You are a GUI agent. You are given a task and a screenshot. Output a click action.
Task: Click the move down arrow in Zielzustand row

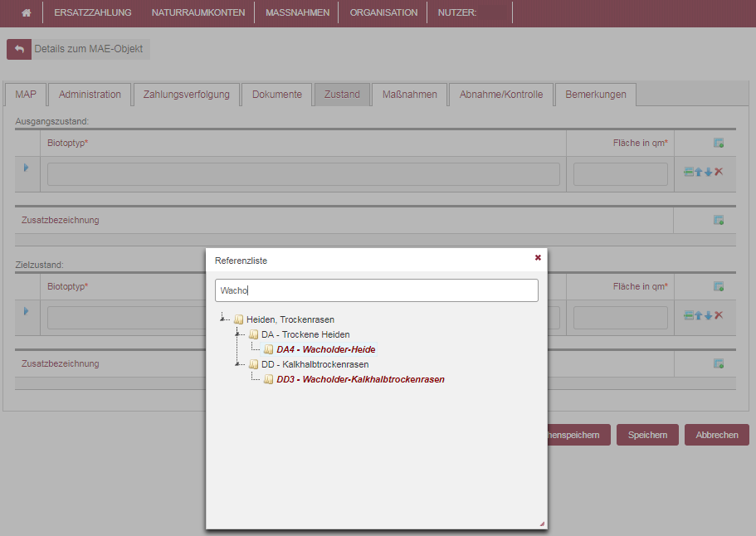point(709,315)
